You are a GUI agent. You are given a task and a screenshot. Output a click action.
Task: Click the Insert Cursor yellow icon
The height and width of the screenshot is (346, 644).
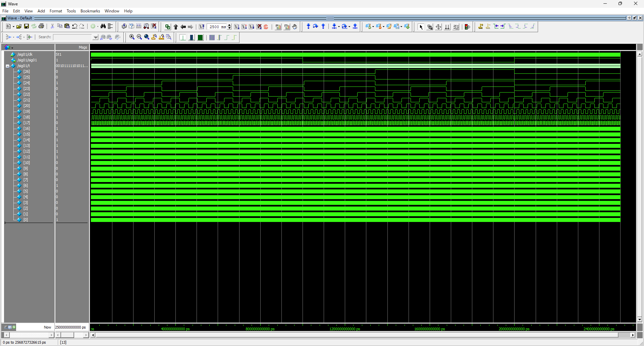coord(481,26)
